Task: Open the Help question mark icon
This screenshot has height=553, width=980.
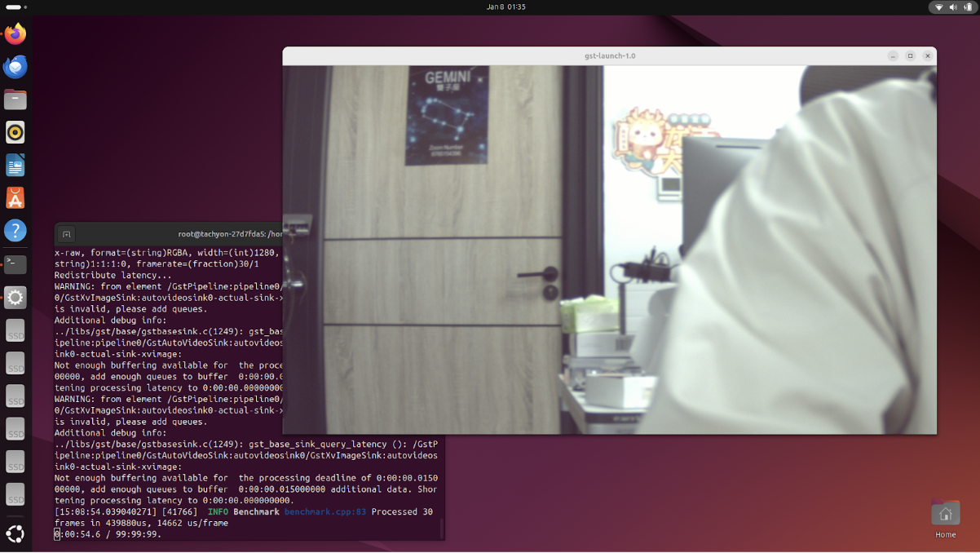Action: coord(15,231)
